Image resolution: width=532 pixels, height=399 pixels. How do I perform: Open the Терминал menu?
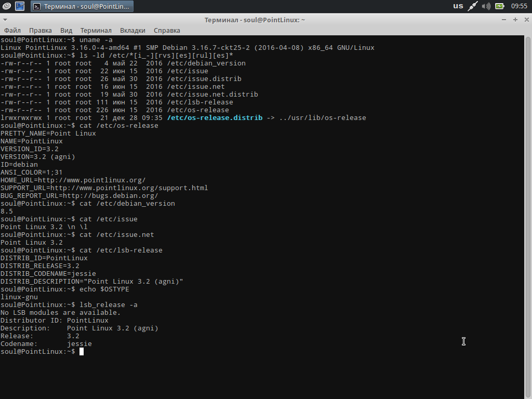click(96, 30)
